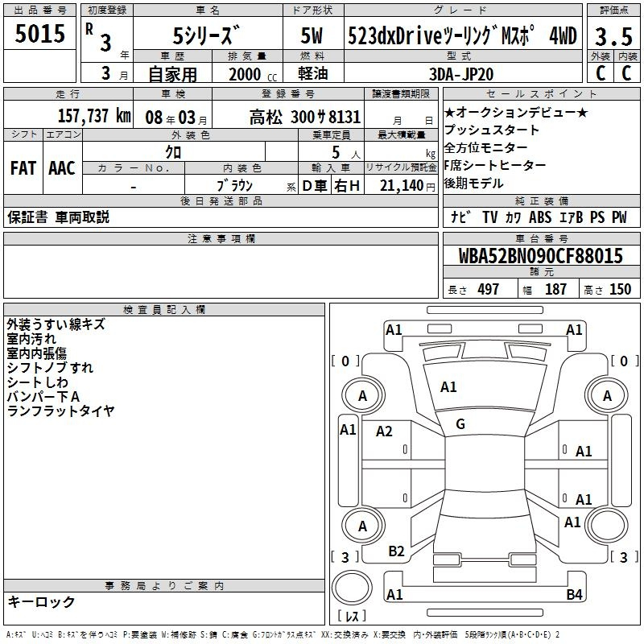Select the grade text 523dxDriveツーリング Mスポ 4WD
The width and height of the screenshot is (644, 644).
(x=462, y=35)
